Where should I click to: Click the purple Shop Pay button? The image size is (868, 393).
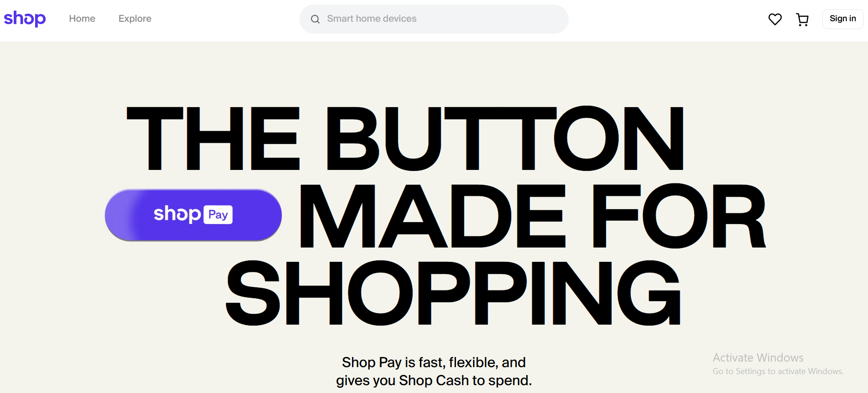(193, 215)
